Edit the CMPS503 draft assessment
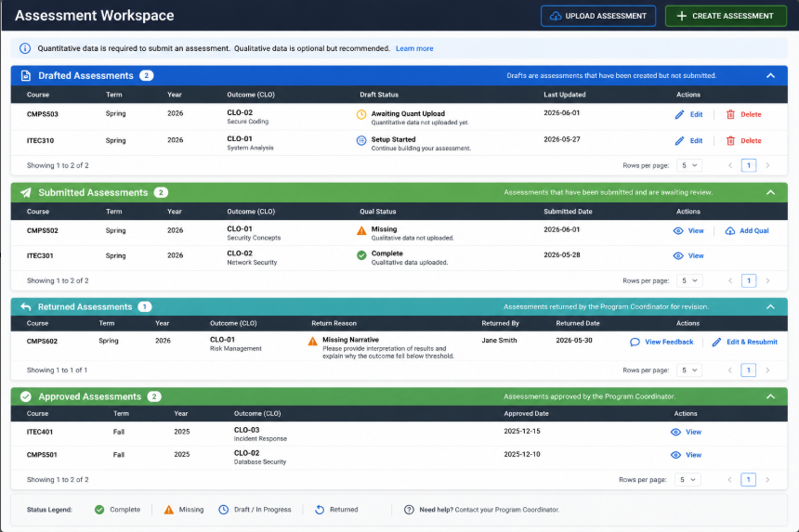799x532 pixels. [x=689, y=114]
